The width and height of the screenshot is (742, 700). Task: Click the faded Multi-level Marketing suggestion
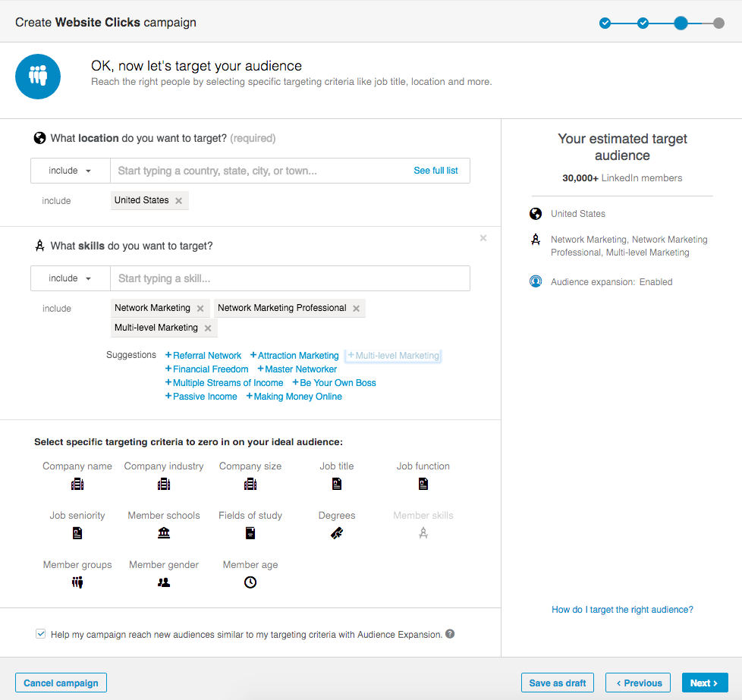[393, 356]
